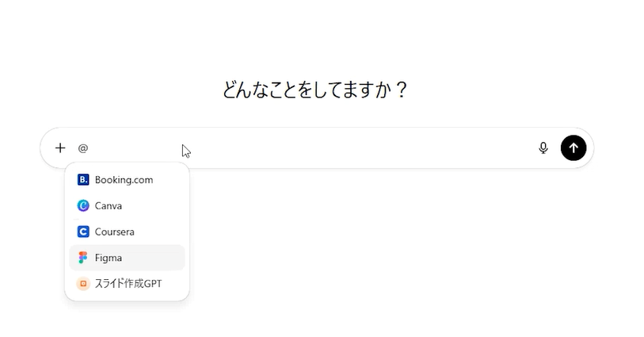This screenshot has width=644, height=337.
Task: Start voice input with the microphone icon
Action: click(543, 147)
